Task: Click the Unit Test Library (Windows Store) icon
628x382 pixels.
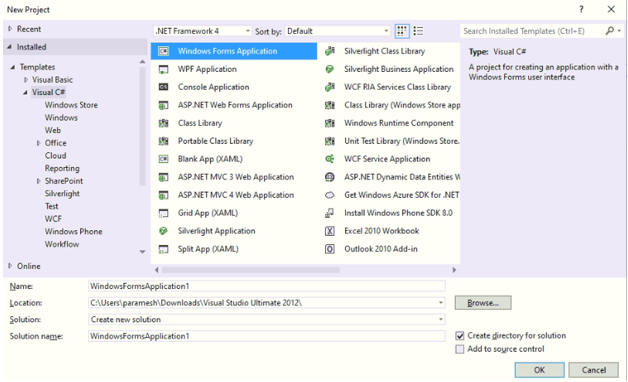Action: click(x=330, y=141)
